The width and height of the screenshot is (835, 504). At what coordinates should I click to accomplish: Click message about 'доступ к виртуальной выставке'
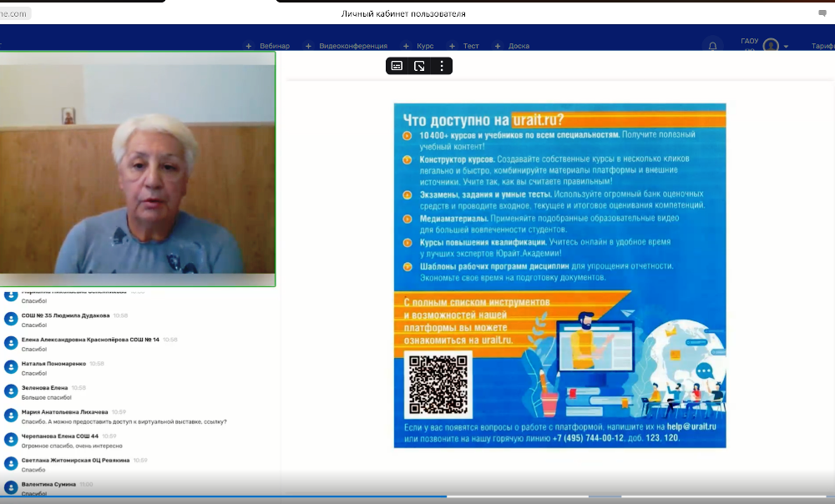coord(124,421)
